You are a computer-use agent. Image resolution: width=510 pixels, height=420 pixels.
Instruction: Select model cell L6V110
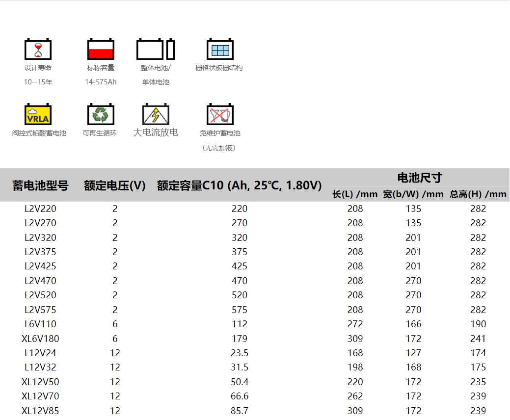(x=40, y=324)
